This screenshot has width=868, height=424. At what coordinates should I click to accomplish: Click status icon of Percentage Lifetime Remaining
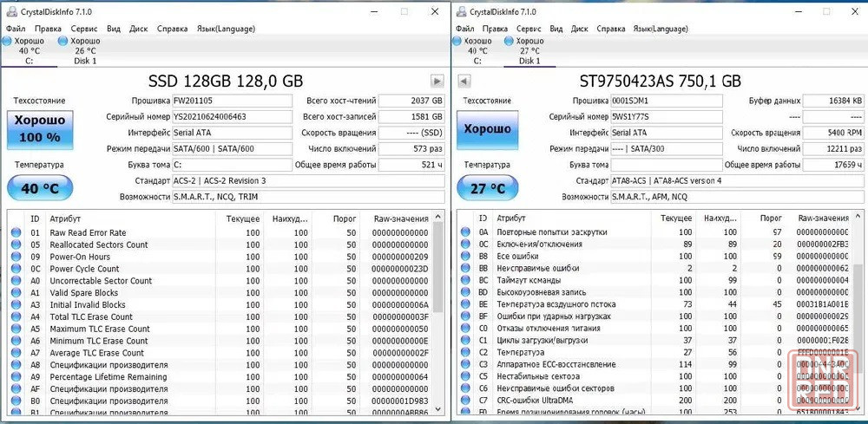pyautogui.click(x=16, y=377)
